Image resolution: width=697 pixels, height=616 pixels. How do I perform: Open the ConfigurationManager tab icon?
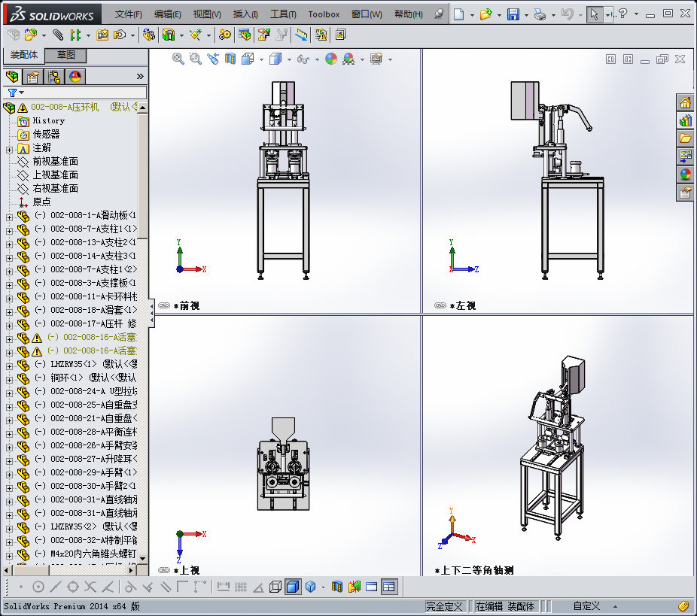[54, 77]
